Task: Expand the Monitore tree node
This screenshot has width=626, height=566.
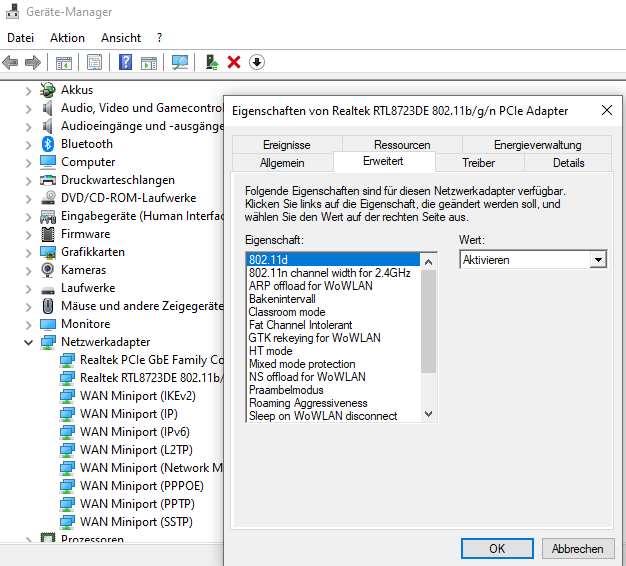Action: [x=28, y=325]
